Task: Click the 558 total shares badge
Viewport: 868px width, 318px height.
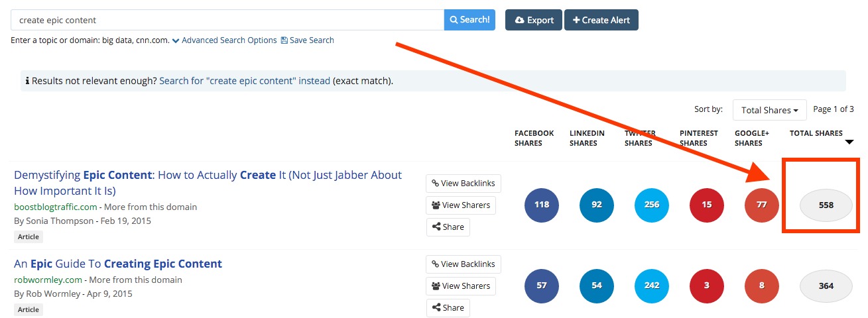Action: [x=826, y=205]
